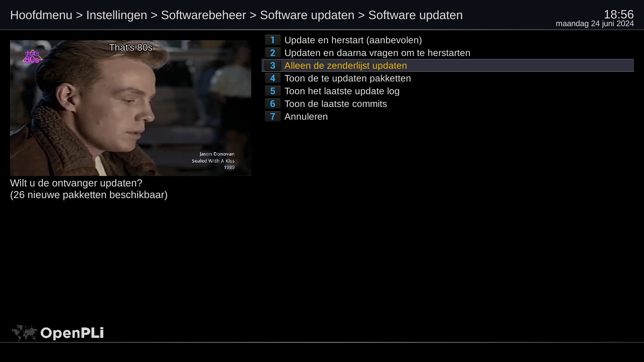Click the number 7 key icon
The height and width of the screenshot is (362, 644).
tap(272, 117)
